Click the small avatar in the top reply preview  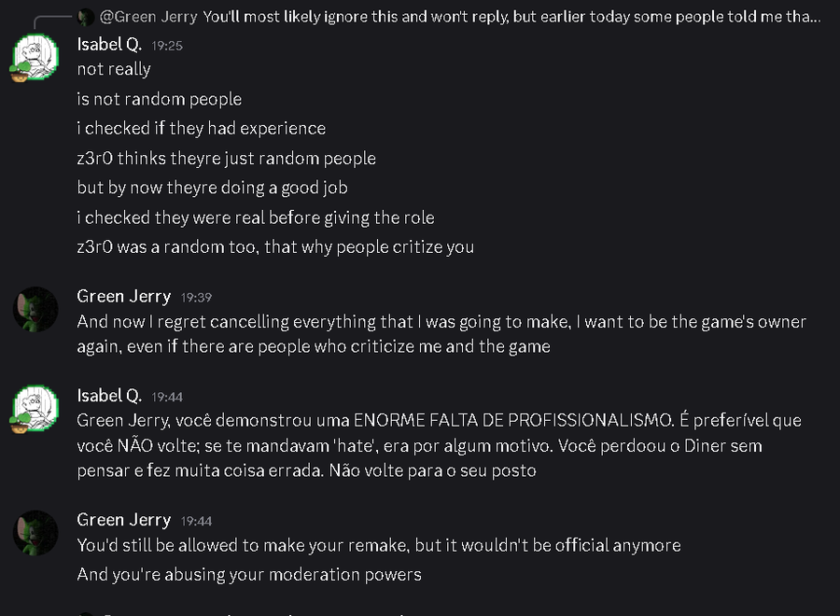tap(86, 16)
